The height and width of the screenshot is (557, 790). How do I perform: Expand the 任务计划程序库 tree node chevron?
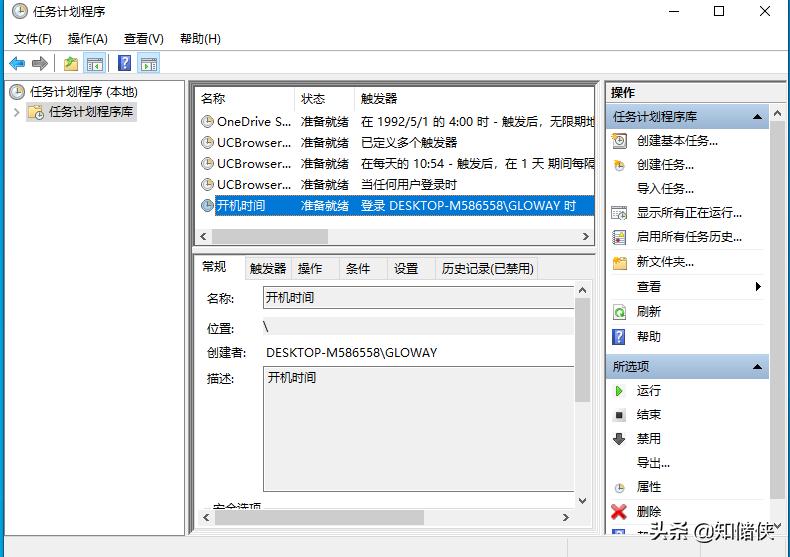point(17,112)
